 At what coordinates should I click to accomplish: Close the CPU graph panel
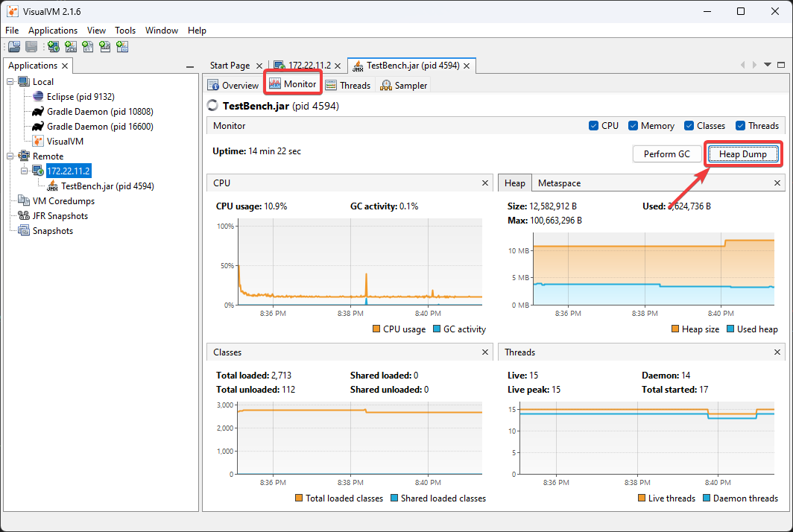pyautogui.click(x=484, y=183)
